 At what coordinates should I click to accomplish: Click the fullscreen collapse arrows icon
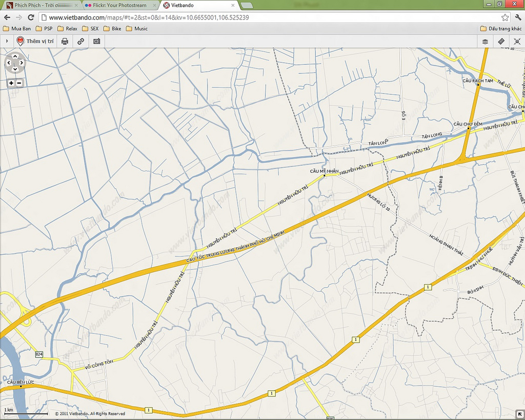click(517, 41)
